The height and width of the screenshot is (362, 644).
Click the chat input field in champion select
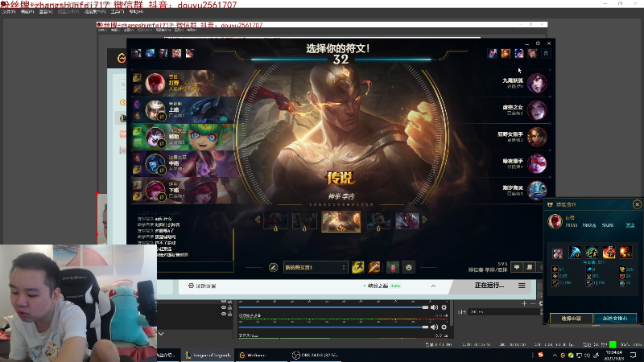(x=195, y=267)
